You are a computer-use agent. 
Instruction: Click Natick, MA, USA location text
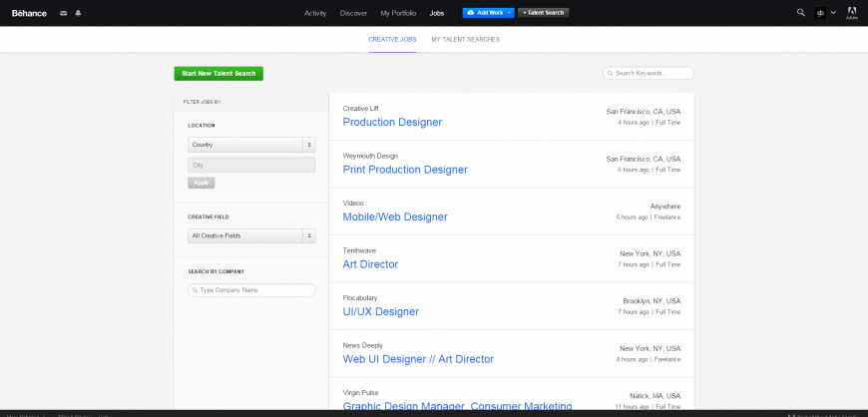pyautogui.click(x=654, y=396)
